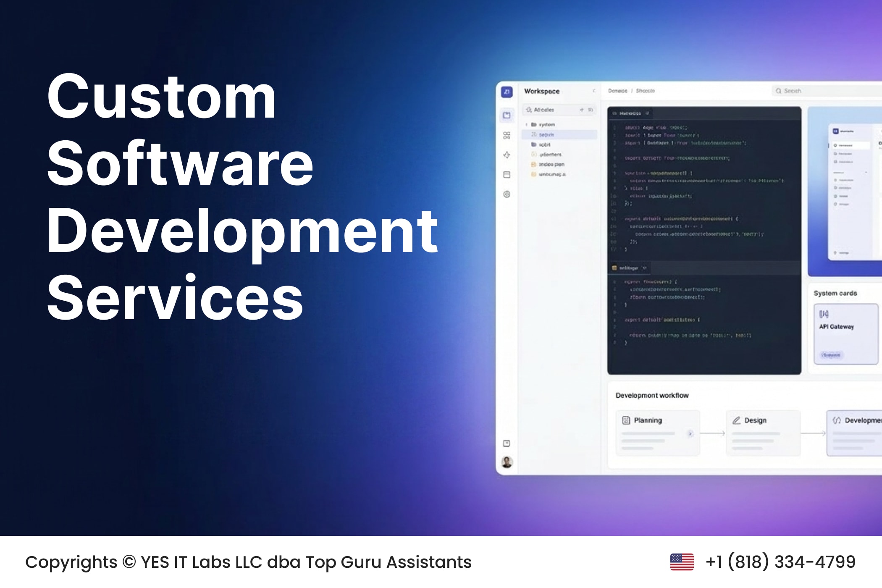Click the YES IT Labs copyright text
882x588 pixels.
pyautogui.click(x=248, y=562)
